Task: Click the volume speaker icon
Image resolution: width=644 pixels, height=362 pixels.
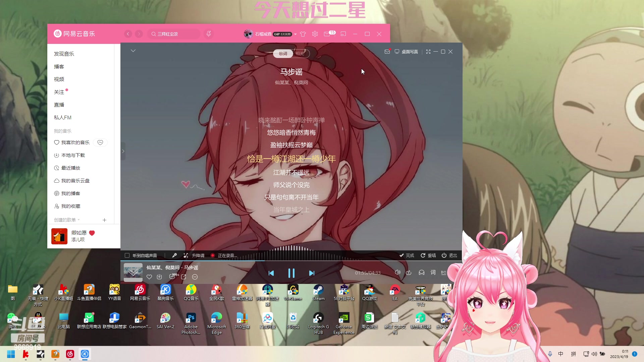Action: 397,273
